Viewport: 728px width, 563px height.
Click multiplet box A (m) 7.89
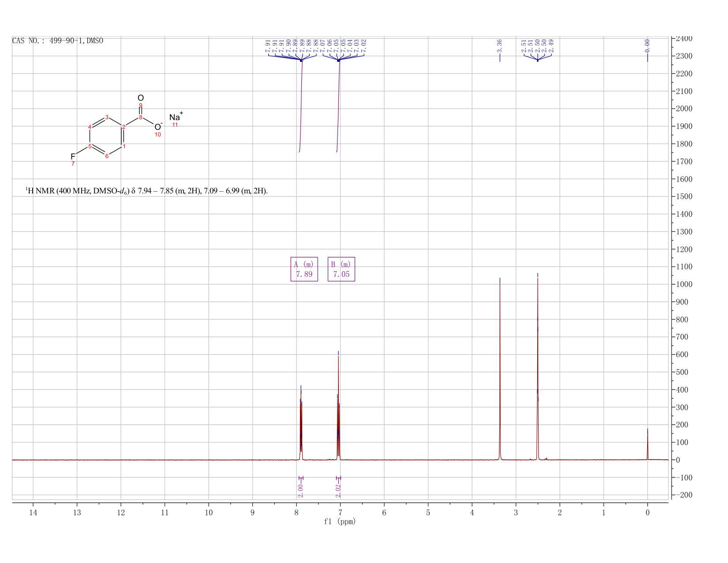click(304, 269)
